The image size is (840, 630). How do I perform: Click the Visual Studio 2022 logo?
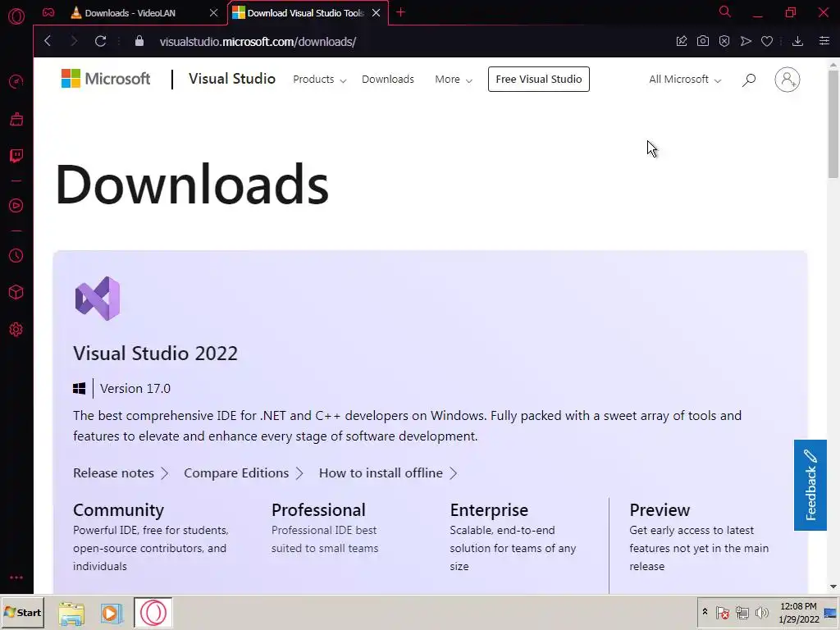point(98,299)
